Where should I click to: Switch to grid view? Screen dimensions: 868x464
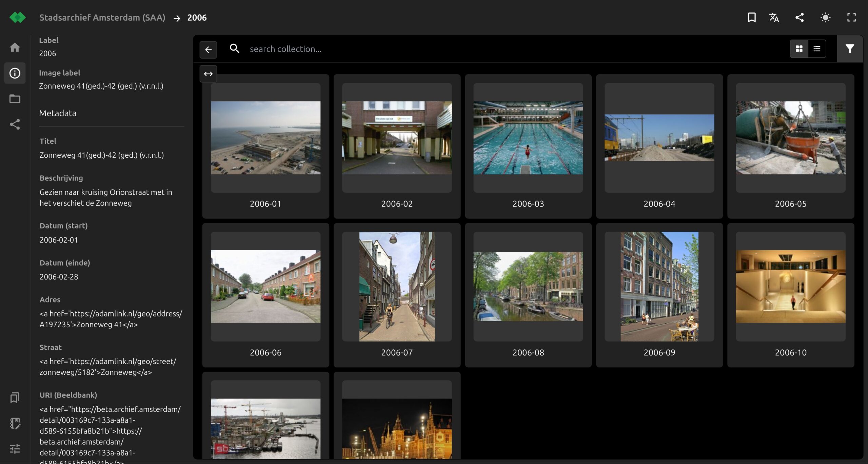coord(799,49)
